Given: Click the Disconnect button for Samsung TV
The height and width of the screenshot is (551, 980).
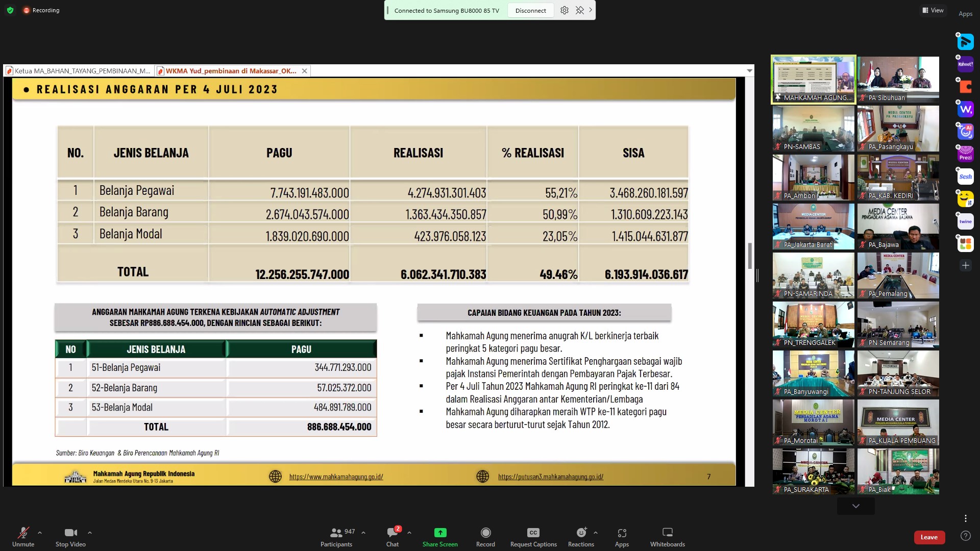Looking at the screenshot, I should (x=530, y=11).
